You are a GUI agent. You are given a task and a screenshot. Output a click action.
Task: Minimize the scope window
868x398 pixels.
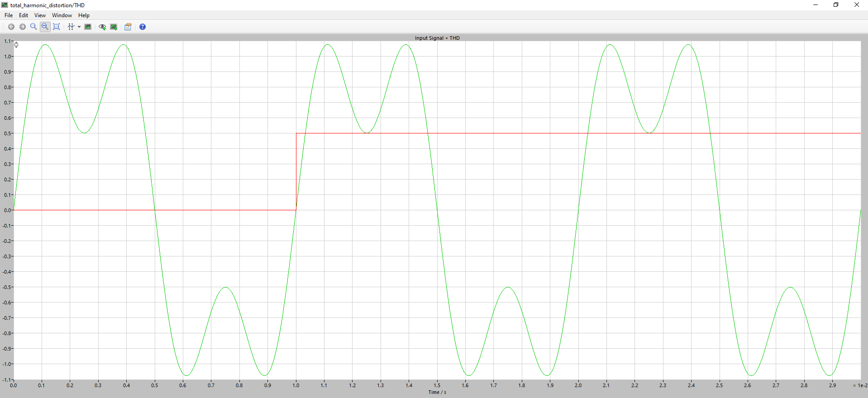click(816, 5)
